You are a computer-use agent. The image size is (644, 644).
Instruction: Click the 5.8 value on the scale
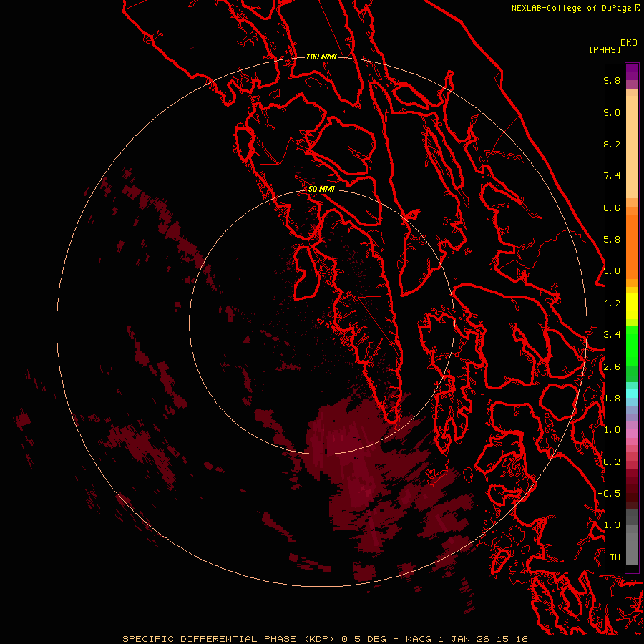click(x=612, y=240)
